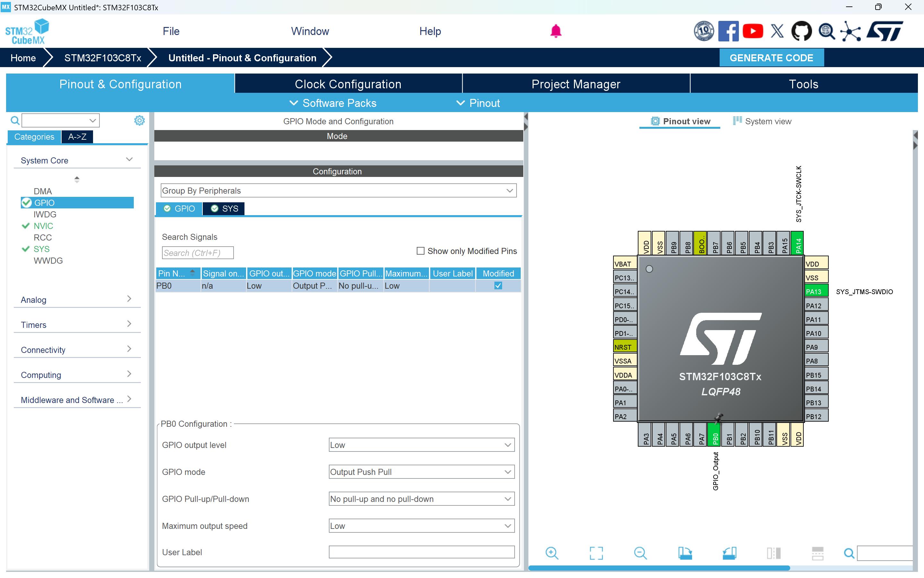This screenshot has width=924, height=578.
Task: Open the GPIO output level dropdown
Action: (421, 445)
